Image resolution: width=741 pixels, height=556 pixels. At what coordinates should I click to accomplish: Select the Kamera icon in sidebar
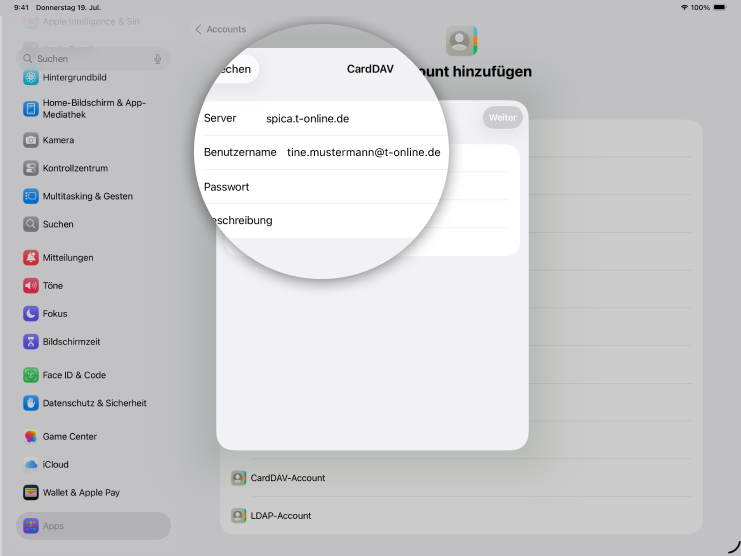coord(31,140)
